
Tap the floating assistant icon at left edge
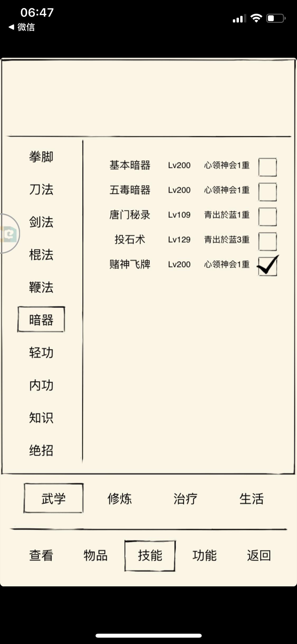point(9,234)
